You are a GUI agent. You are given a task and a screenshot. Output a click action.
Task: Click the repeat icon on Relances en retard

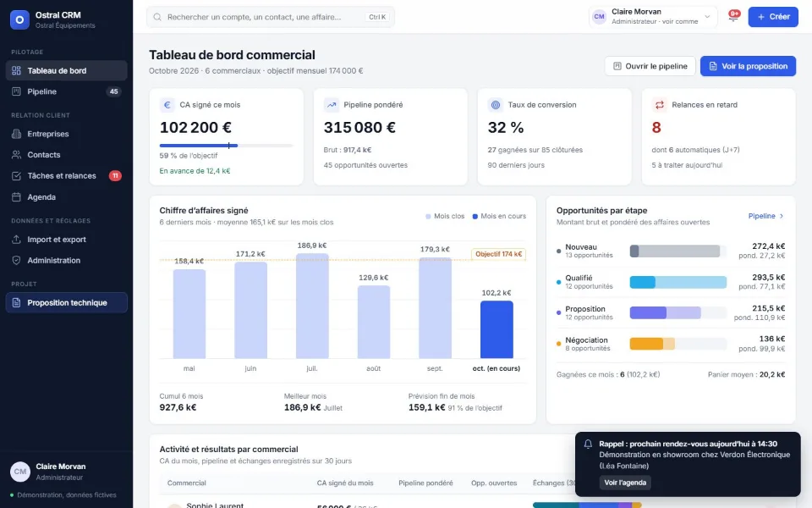click(x=659, y=105)
